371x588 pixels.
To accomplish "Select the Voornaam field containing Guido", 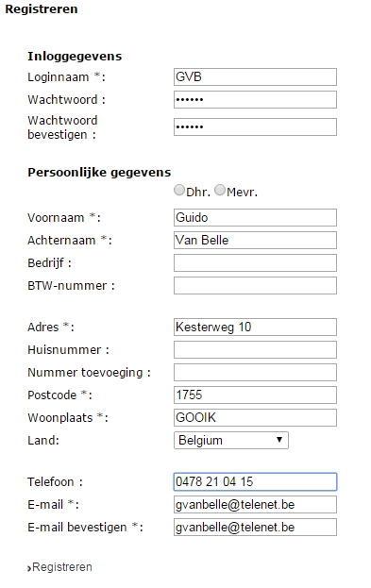I will pyautogui.click(x=255, y=217).
